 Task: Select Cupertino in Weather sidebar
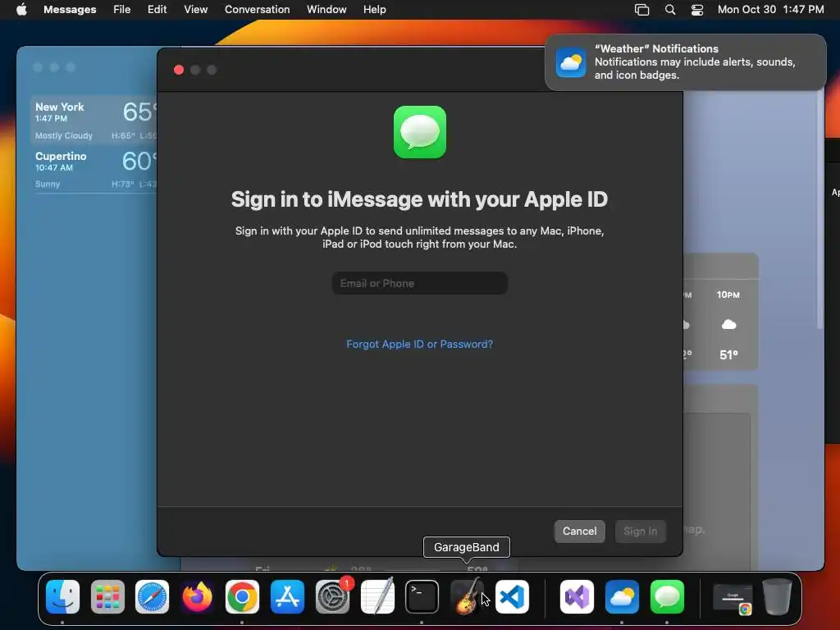(x=94, y=169)
